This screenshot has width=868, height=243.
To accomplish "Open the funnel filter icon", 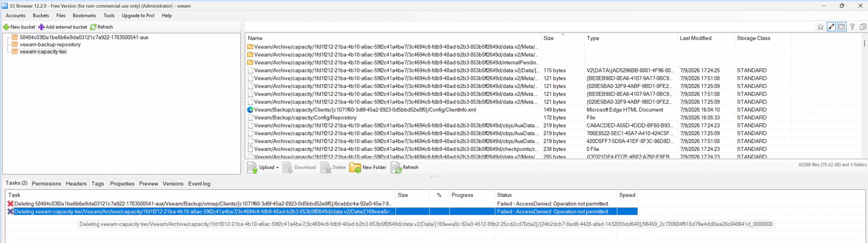I will point(853,27).
